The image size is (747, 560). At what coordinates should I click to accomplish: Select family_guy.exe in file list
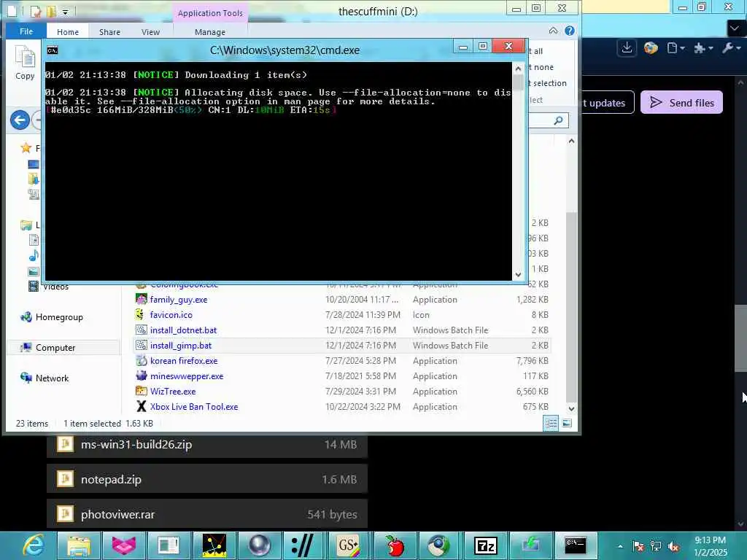(x=179, y=300)
